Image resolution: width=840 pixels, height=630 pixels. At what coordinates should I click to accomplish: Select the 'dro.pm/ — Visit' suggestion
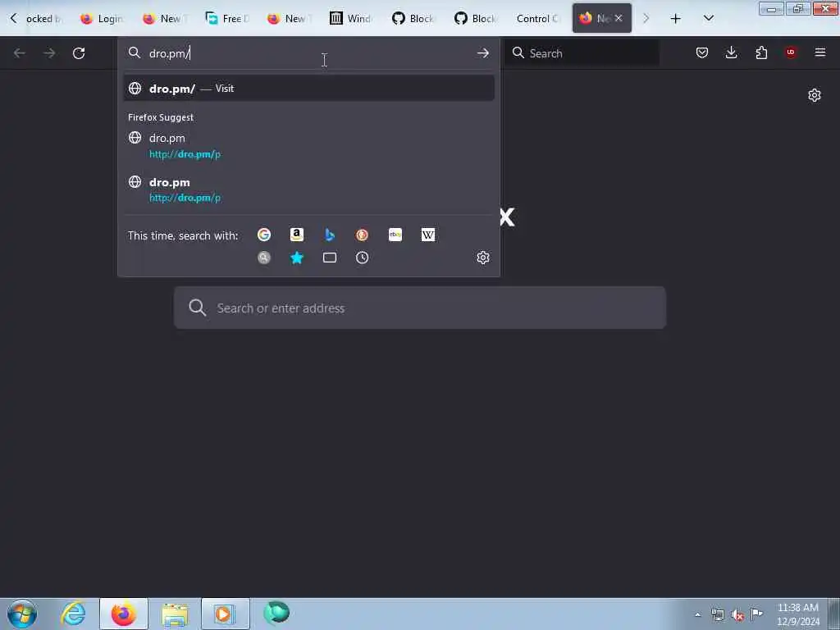pyautogui.click(x=308, y=89)
